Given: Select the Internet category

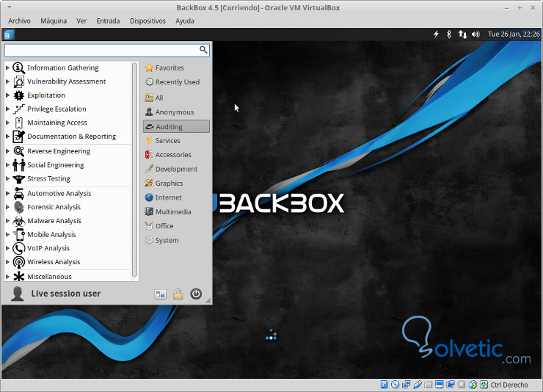Looking at the screenshot, I should tap(176, 197).
